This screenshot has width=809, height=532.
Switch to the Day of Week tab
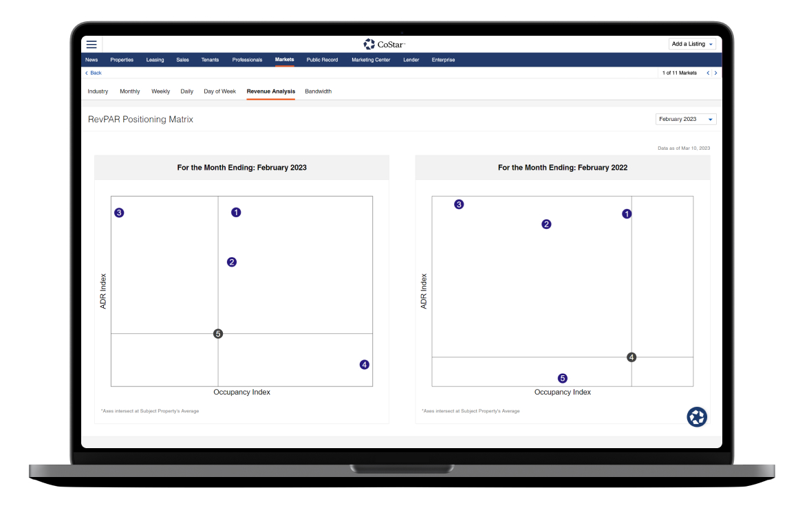coord(219,91)
